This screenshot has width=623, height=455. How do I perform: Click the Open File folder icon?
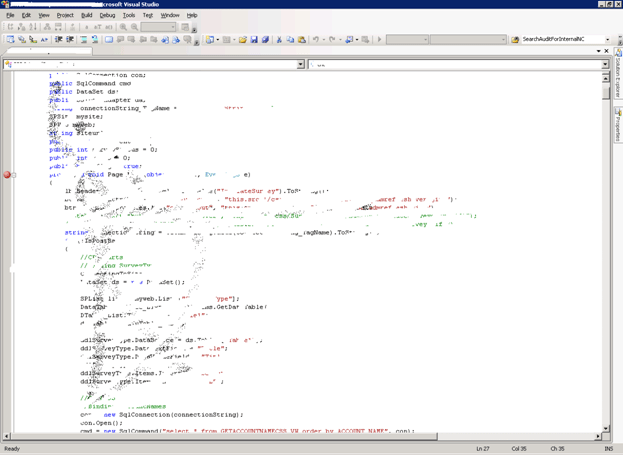[x=243, y=39]
